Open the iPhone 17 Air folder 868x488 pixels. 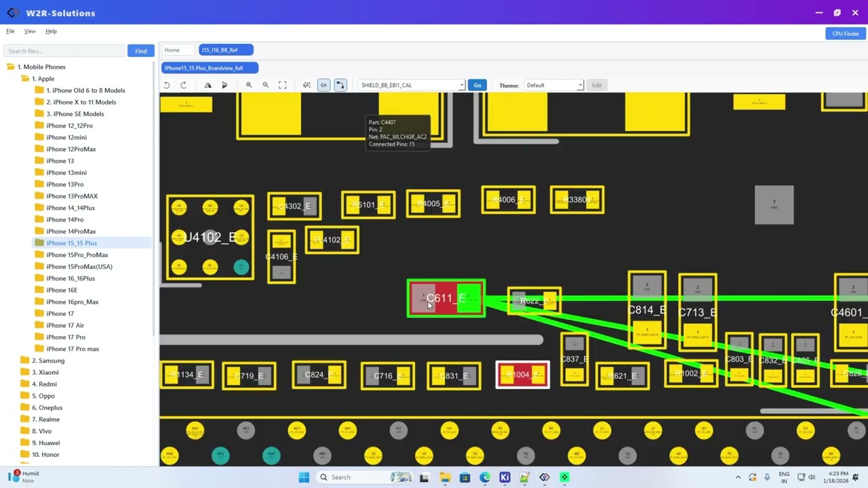[65, 325]
